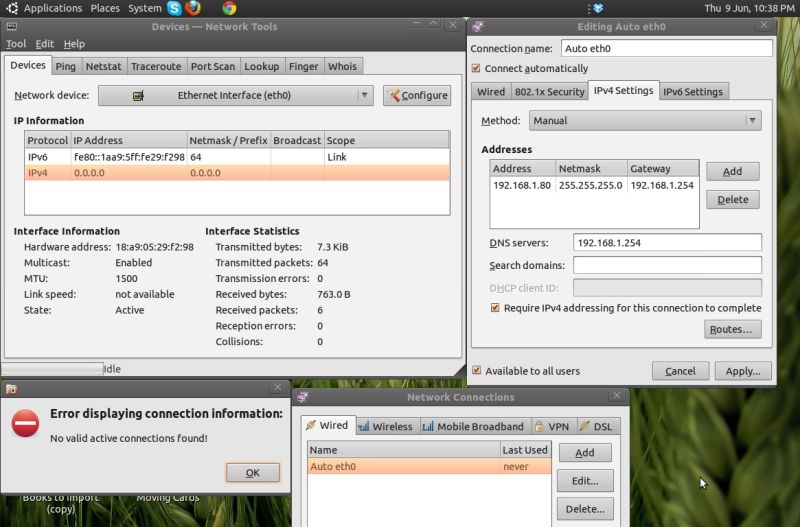The image size is (800, 527).
Task: Click the Search domains field
Action: pyautogui.click(x=667, y=265)
